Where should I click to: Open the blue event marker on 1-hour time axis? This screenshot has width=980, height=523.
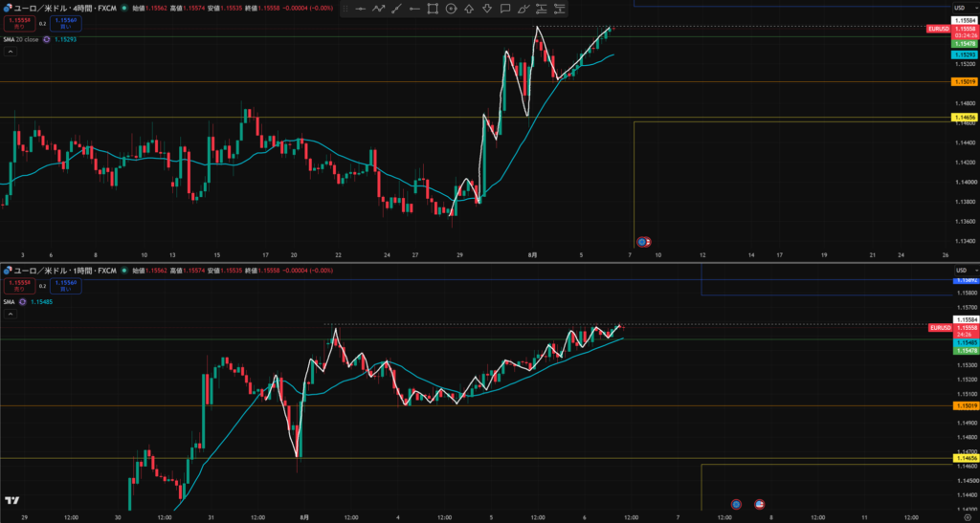(x=736, y=504)
